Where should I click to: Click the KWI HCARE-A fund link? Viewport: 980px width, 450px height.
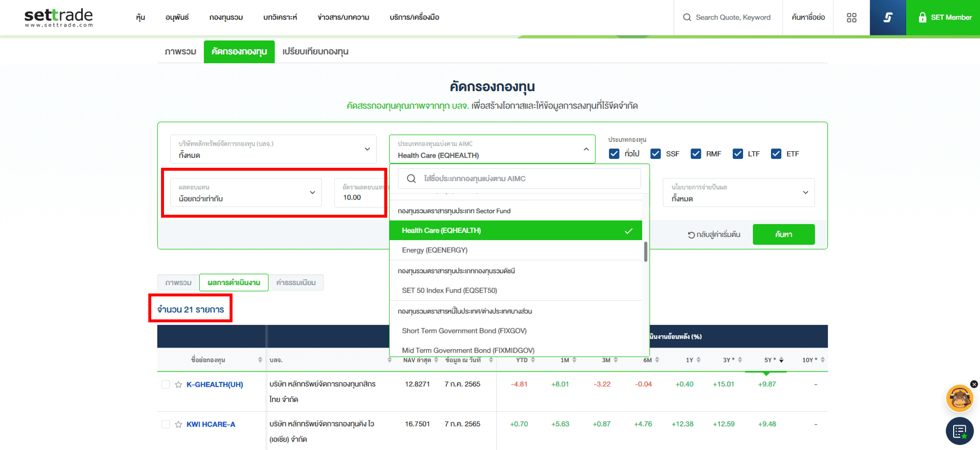[x=210, y=425]
